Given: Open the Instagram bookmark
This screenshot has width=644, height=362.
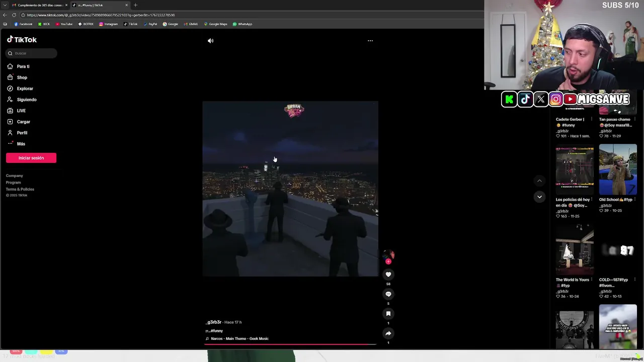Looking at the screenshot, I should pyautogui.click(x=108, y=24).
